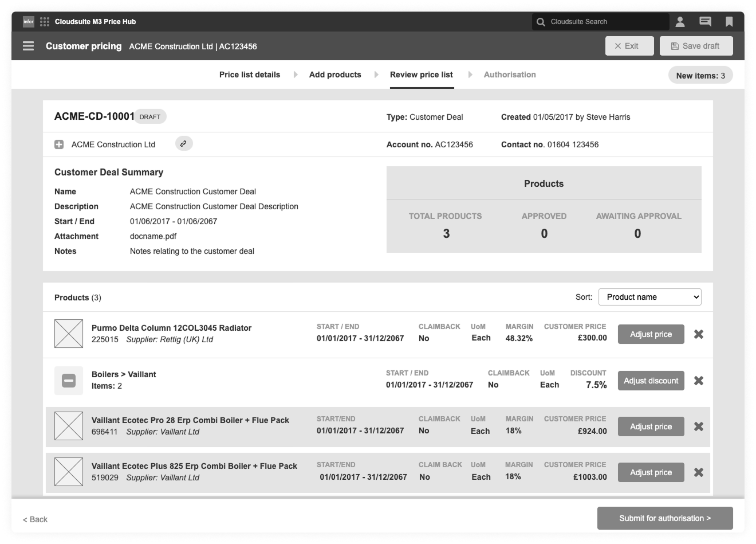Screen dimensions: 756x544
Task: Click the Adjust discount button
Action: 651,381
